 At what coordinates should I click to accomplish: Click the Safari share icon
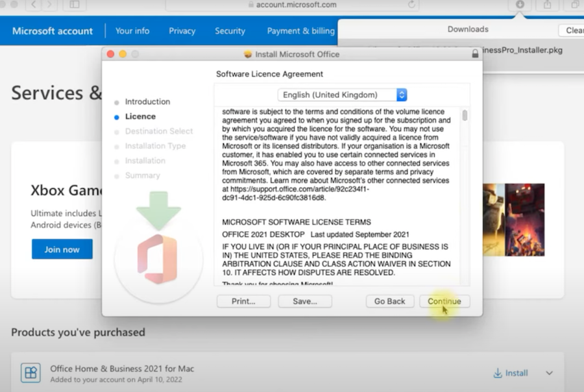coord(547,5)
